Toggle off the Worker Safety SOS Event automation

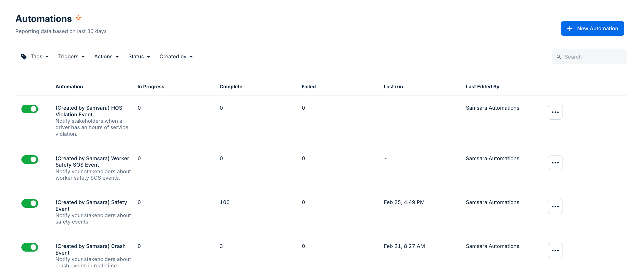click(30, 159)
